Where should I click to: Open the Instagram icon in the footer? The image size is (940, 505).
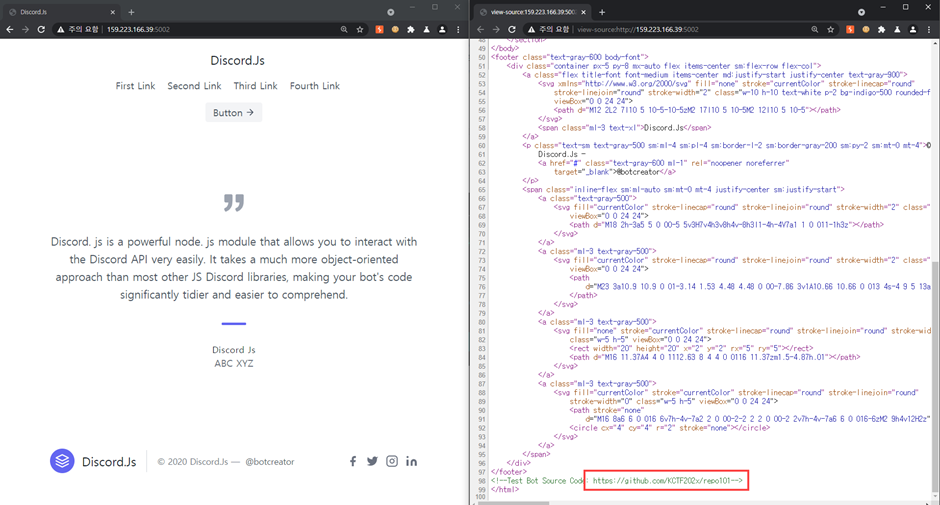point(391,461)
